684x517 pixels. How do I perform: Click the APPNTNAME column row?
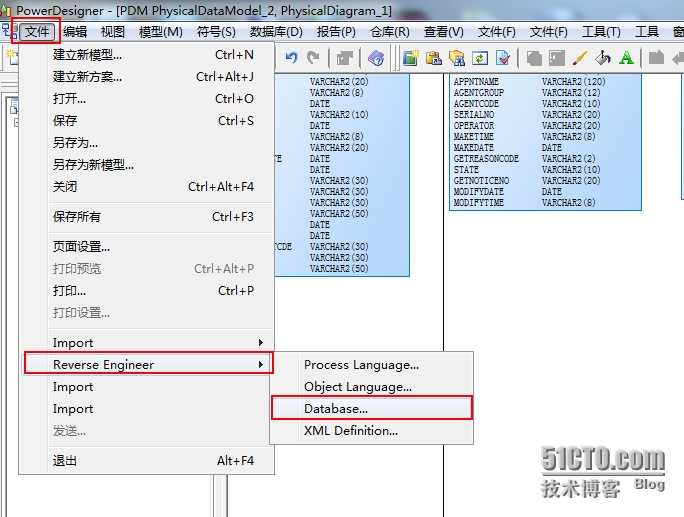tap(545, 82)
